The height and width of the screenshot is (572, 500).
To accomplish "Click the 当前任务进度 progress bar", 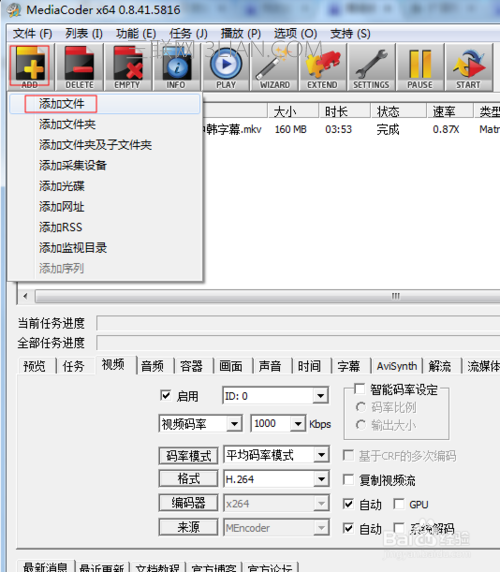I will click(298, 323).
